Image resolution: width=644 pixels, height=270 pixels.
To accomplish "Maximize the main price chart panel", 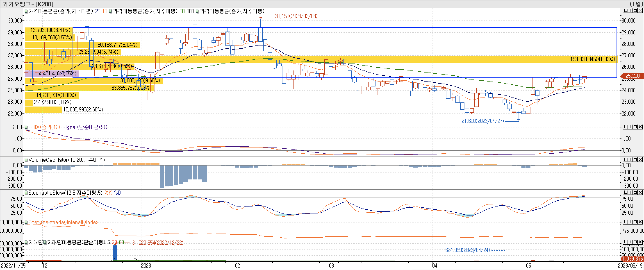I will click(635, 11).
